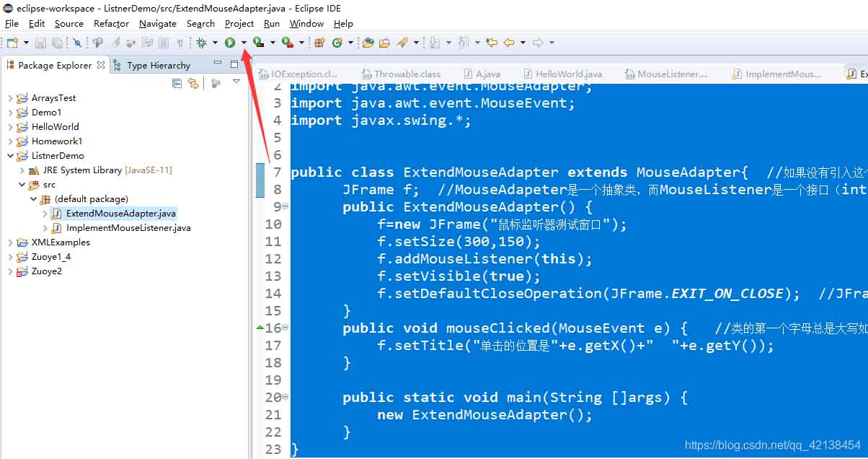Viewport: 868px width, 459px height.
Task: Click the Open Task folder icon
Action: tap(385, 43)
